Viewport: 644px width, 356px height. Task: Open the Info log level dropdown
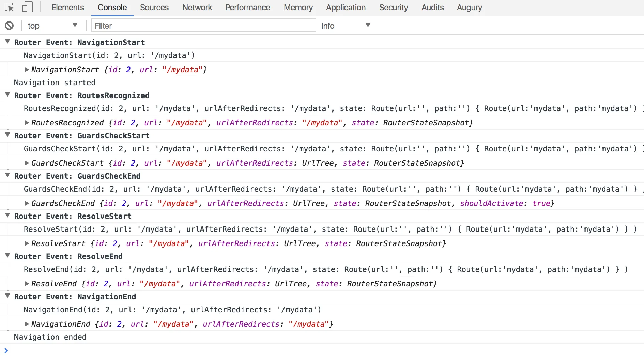coord(345,26)
